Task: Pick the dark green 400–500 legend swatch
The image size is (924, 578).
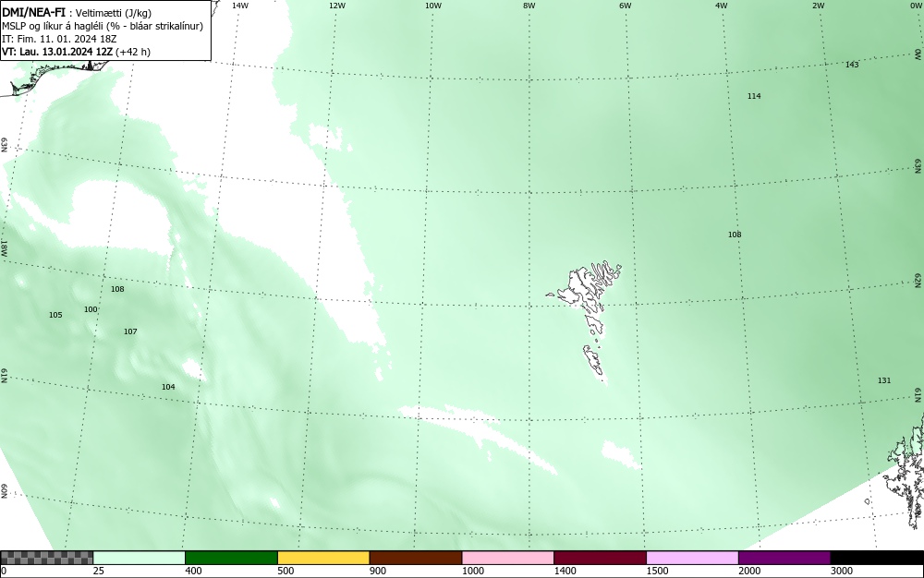Action: [231, 558]
